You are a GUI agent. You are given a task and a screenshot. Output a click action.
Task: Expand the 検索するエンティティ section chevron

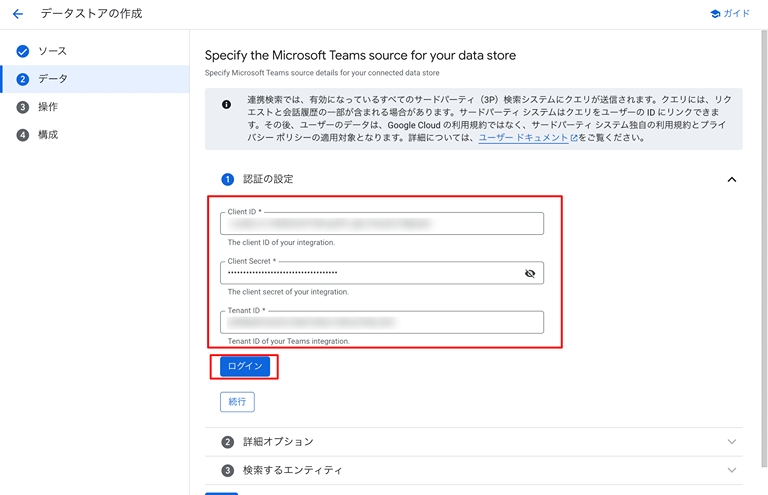pyautogui.click(x=732, y=470)
